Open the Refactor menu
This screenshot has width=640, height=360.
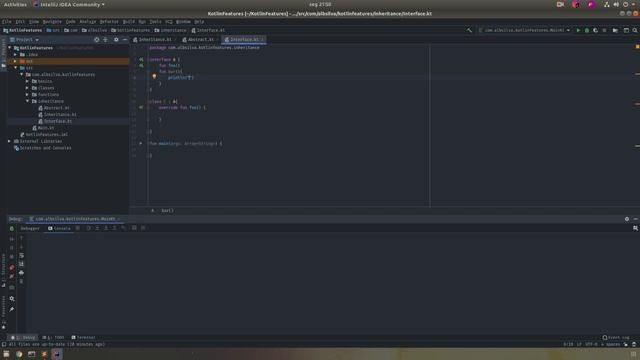pos(109,22)
